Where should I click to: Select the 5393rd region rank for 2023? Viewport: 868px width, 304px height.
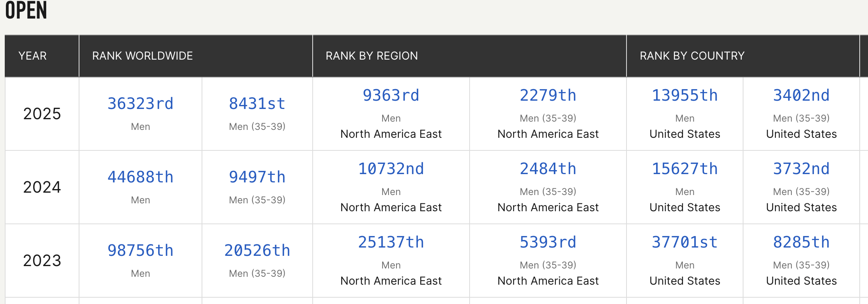[x=548, y=242]
